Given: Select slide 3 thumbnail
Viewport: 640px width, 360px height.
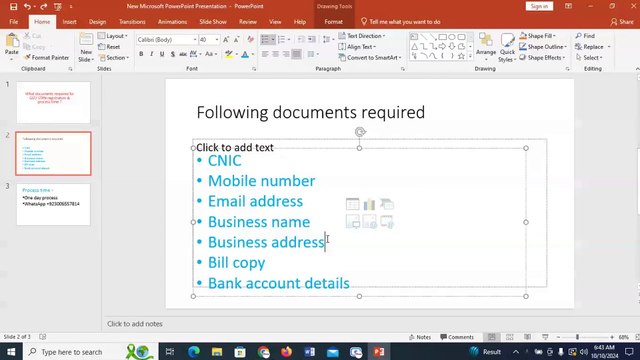Looking at the screenshot, I should [x=53, y=204].
